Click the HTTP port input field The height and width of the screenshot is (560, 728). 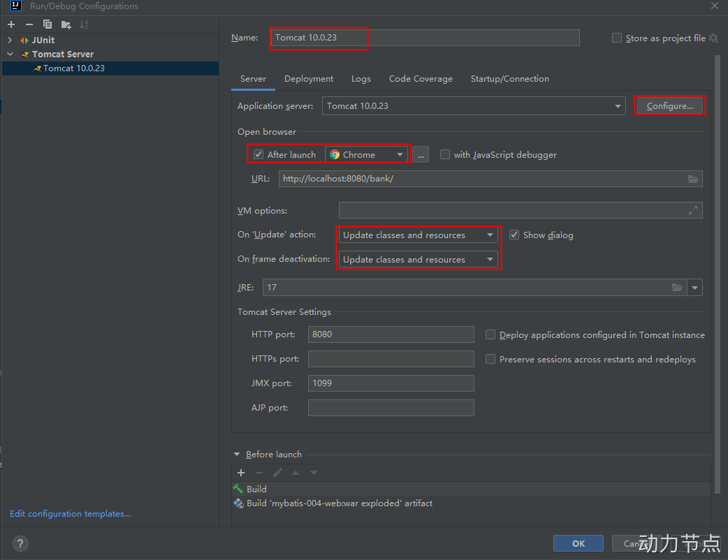coord(391,334)
